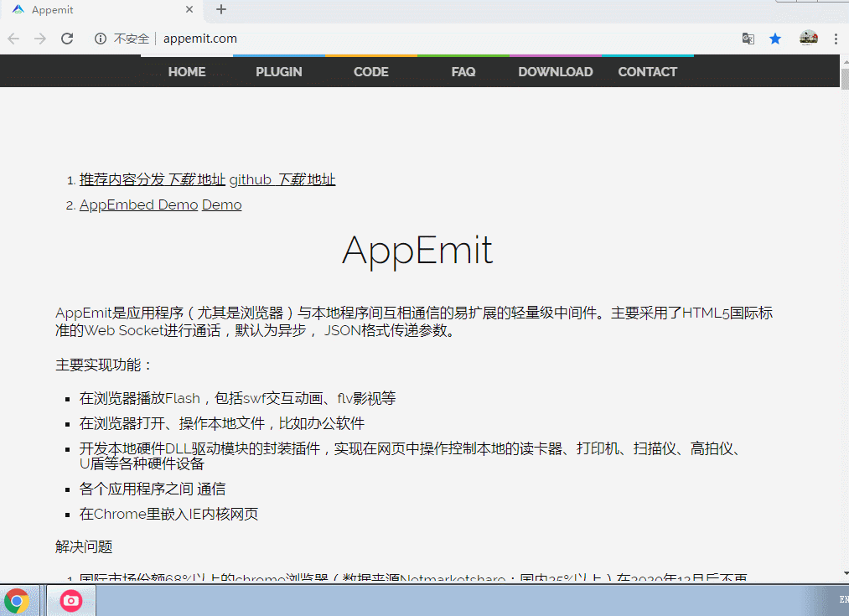Open the Chrome three-dot menu

836,39
